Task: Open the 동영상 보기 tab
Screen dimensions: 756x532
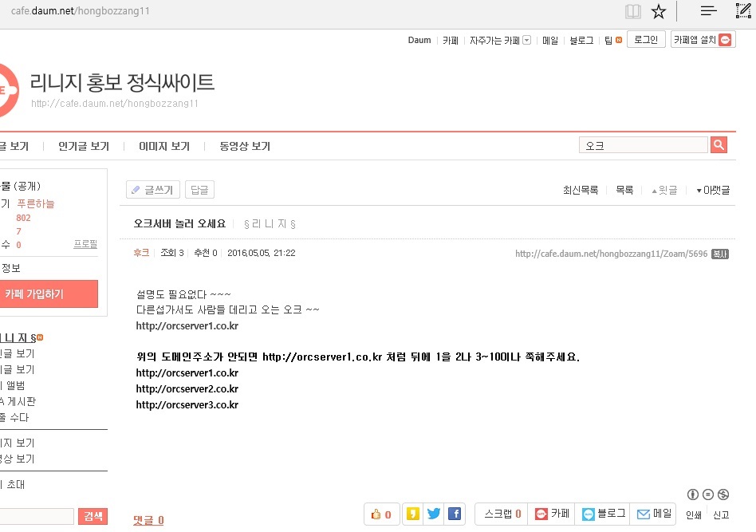Action: click(245, 146)
